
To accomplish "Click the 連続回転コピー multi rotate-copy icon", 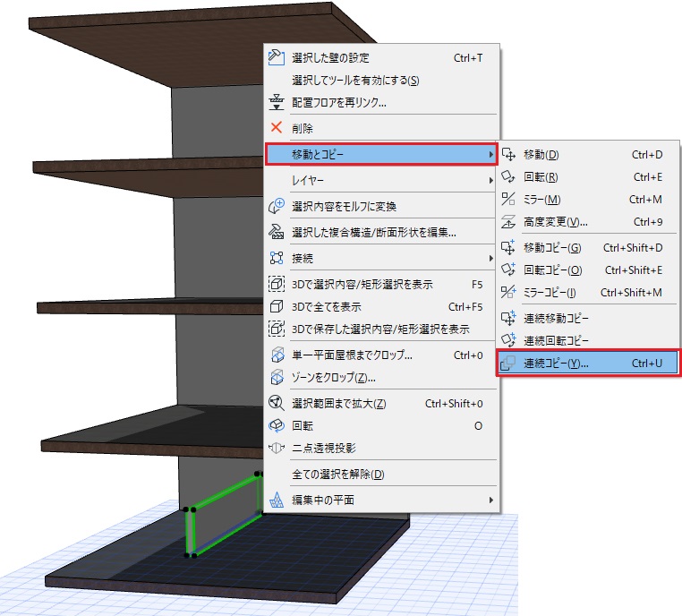I will [508, 340].
